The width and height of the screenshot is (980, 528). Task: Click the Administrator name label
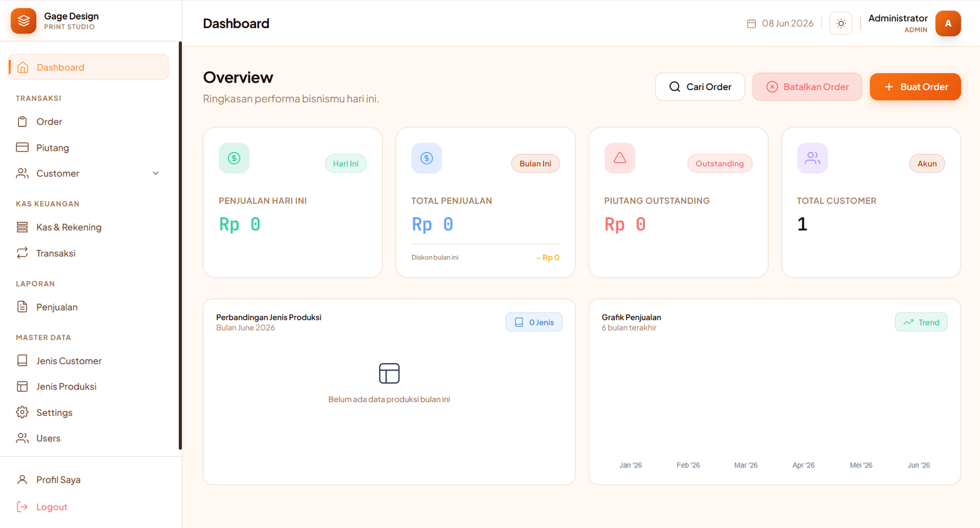pyautogui.click(x=898, y=18)
